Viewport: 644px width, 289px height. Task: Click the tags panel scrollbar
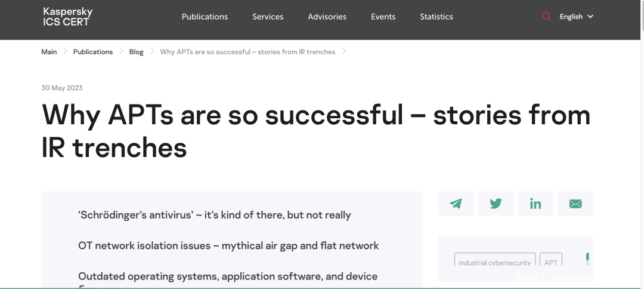[x=587, y=259]
